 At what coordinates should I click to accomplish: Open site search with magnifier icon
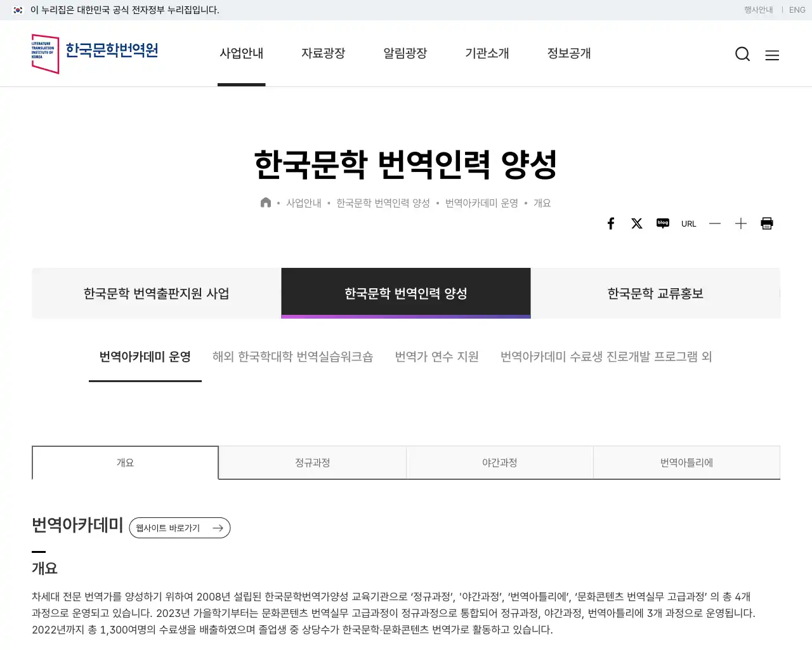(742, 54)
